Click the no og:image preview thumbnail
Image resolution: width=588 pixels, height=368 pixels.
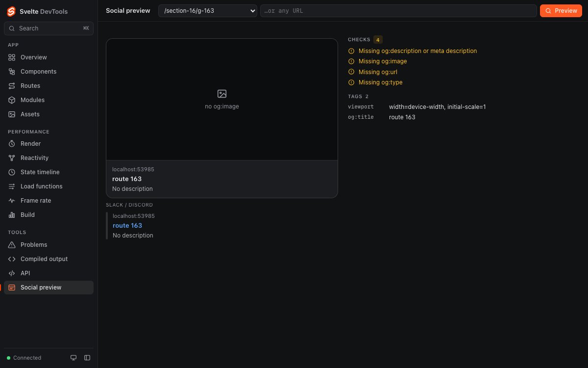(222, 100)
